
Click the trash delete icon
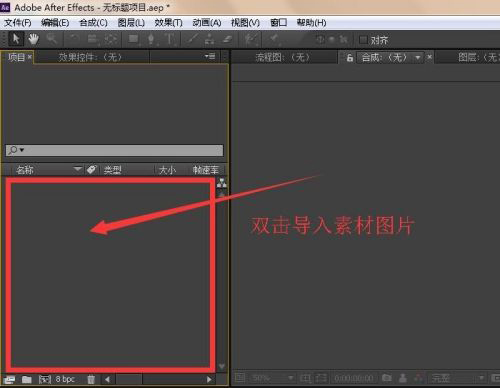pyautogui.click(x=91, y=379)
